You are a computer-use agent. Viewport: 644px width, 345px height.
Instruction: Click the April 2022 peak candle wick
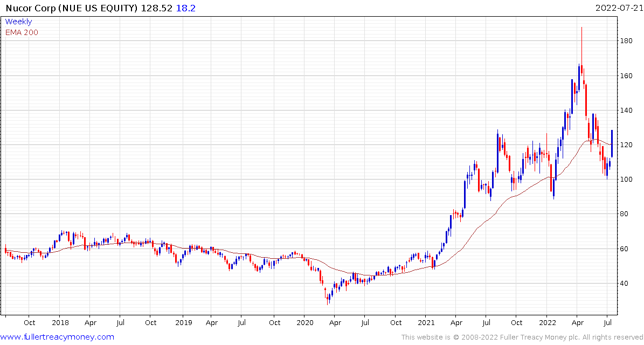pos(581,45)
